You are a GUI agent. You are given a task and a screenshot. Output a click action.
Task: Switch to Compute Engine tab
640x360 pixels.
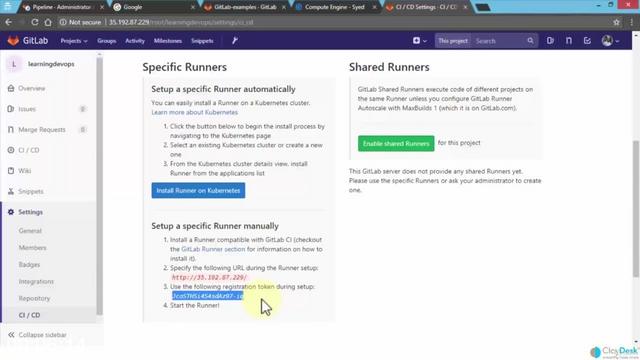click(x=335, y=7)
